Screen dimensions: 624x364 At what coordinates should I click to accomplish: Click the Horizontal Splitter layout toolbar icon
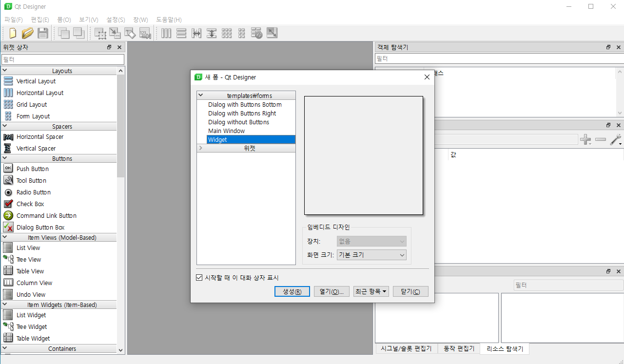196,33
